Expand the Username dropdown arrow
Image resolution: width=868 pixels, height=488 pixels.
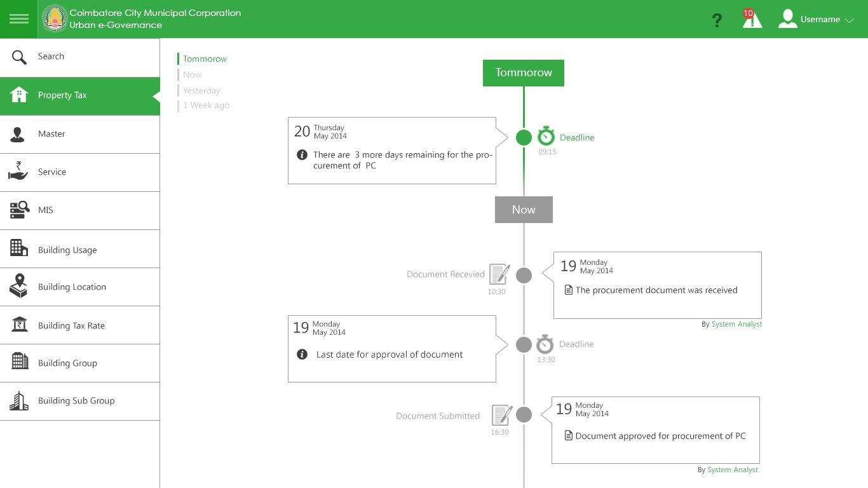click(x=850, y=20)
